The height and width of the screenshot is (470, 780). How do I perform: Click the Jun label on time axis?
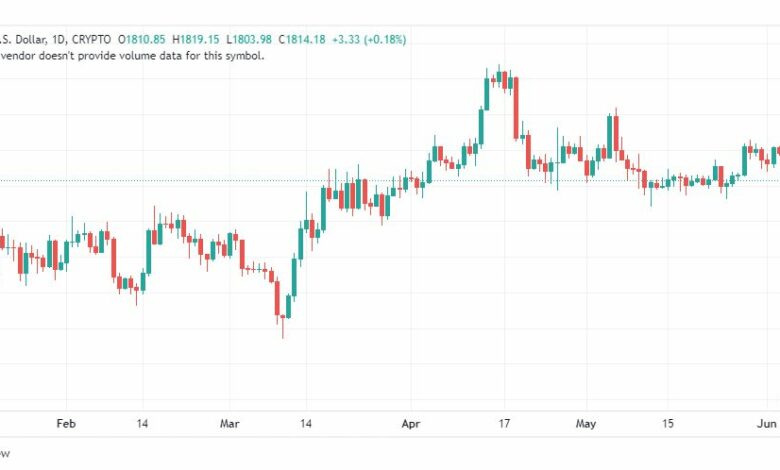pos(767,424)
